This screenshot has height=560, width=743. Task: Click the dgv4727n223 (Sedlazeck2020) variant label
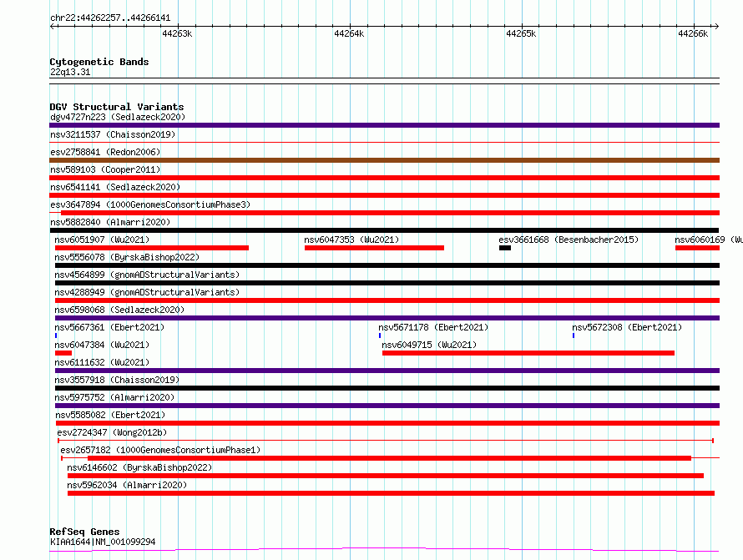118,117
